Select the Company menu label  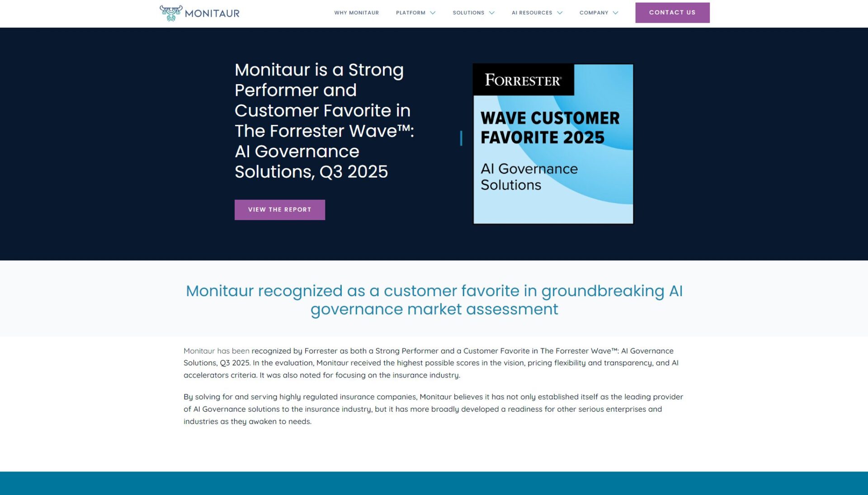[594, 13]
